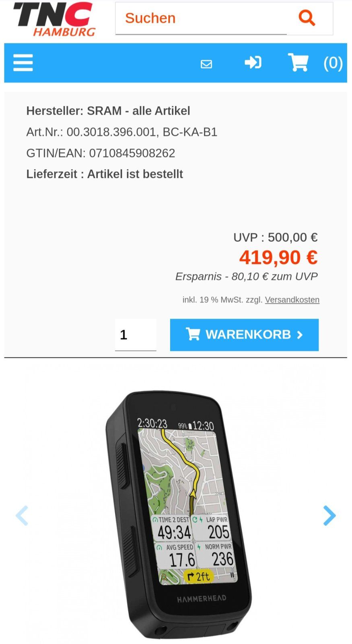Open Hersteller SRAM alle Artikel link
The width and height of the screenshot is (352, 644).
click(108, 111)
